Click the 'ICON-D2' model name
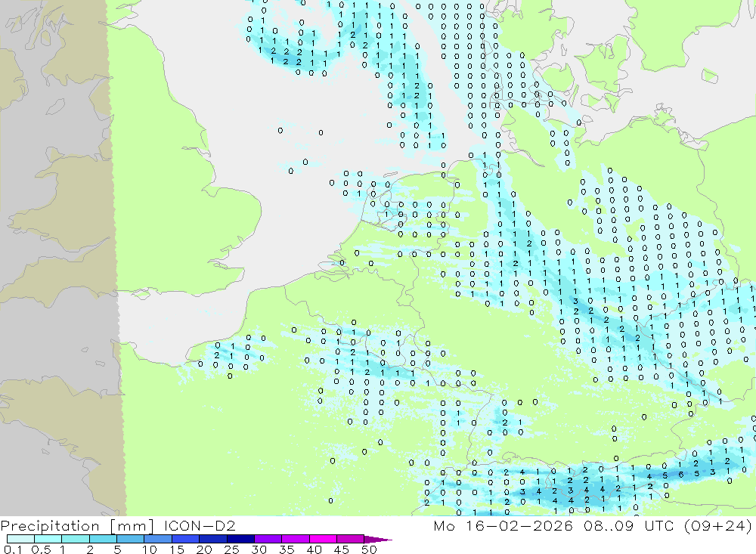 coord(200,525)
